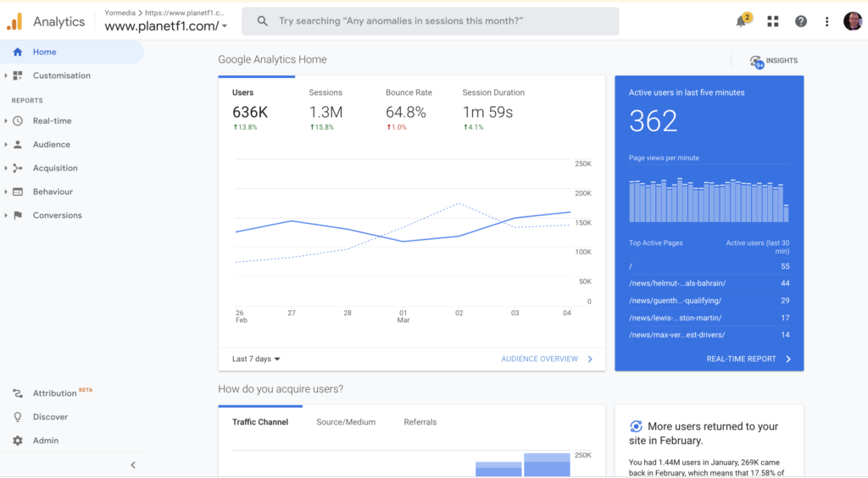Click the /news/guenth...-qualifying/ page row
This screenshot has width=868, height=478.
709,300
